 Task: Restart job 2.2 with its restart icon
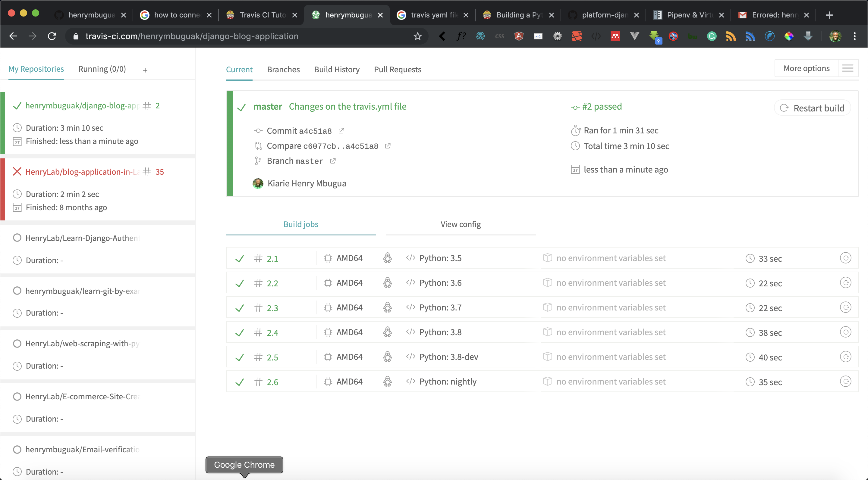pos(845,283)
